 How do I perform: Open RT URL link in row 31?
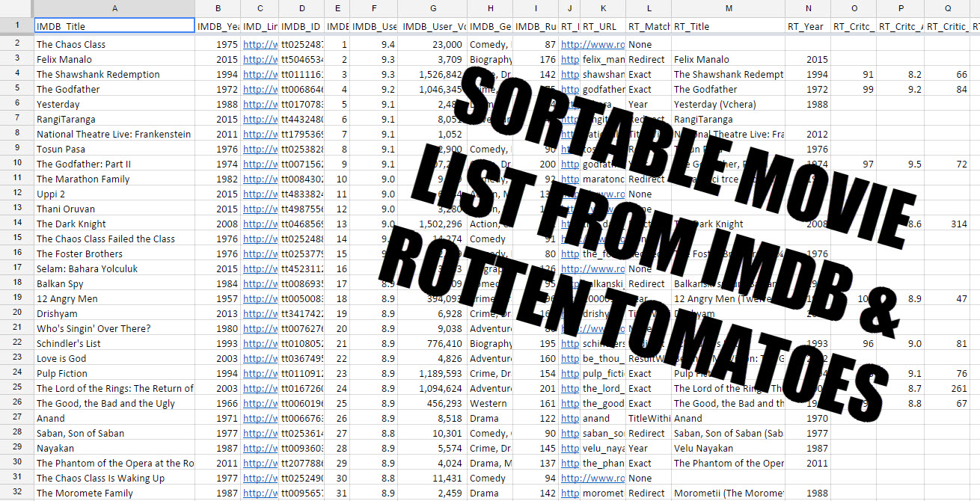point(594,478)
